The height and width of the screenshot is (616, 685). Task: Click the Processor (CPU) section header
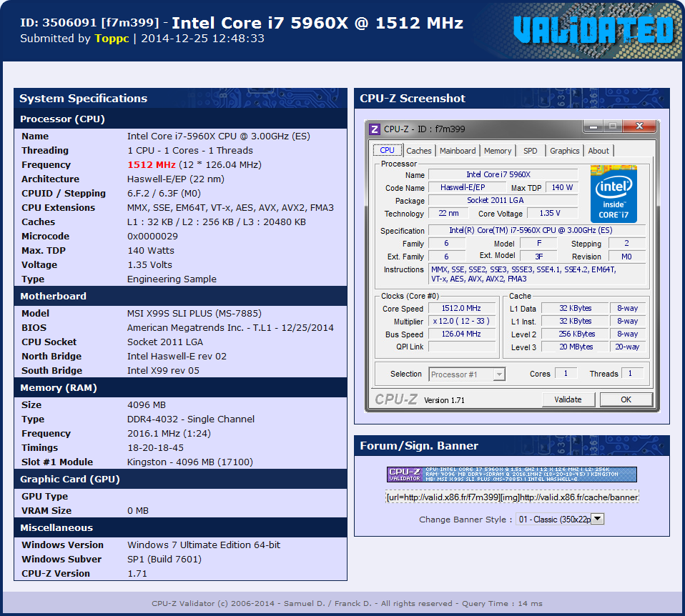[180, 119]
